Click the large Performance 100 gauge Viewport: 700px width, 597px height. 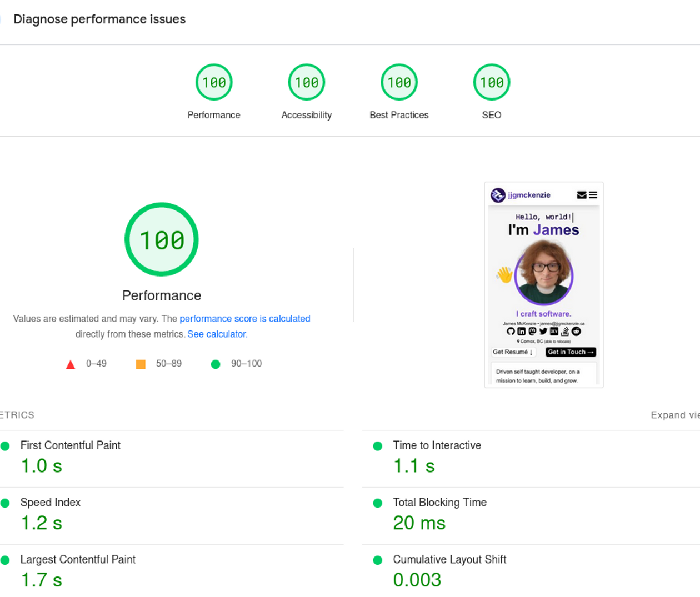coord(162,239)
